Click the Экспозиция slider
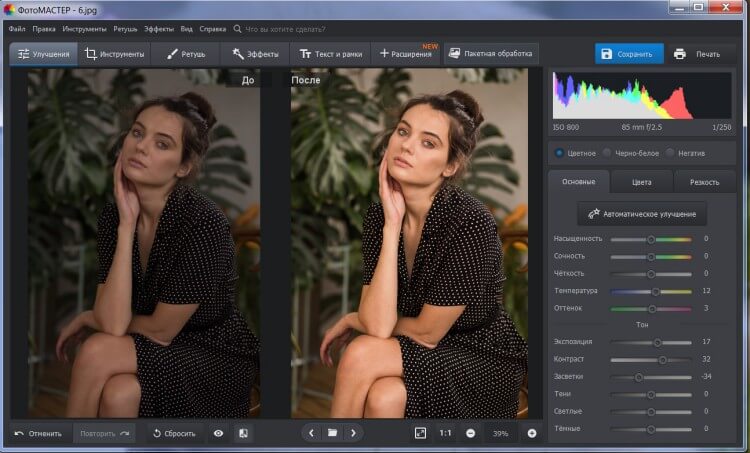Viewport: 750px width, 453px height. [651, 342]
